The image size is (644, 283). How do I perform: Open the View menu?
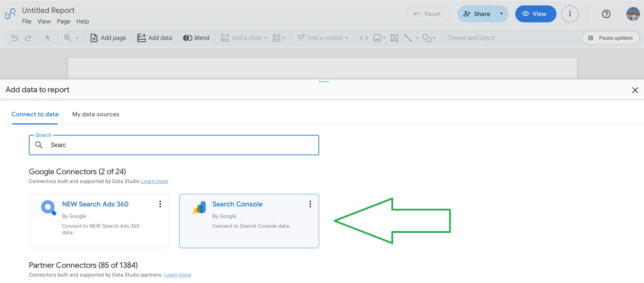44,21
